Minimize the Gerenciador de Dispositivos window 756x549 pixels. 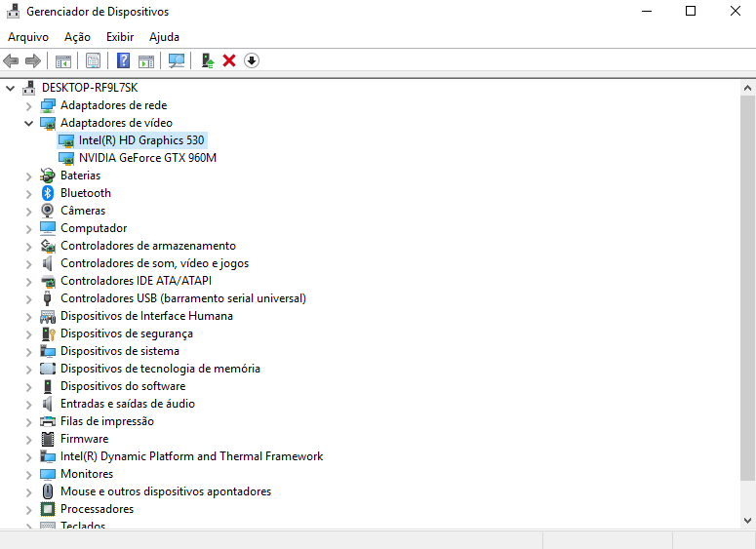(x=647, y=11)
